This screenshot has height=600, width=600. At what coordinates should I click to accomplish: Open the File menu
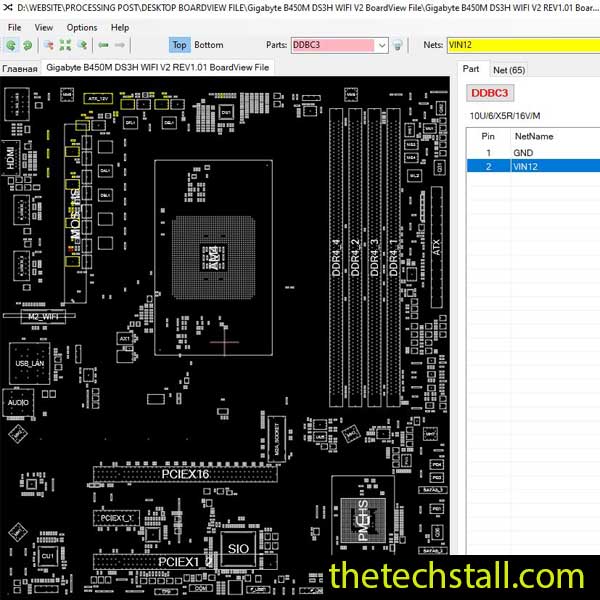pyautogui.click(x=15, y=27)
